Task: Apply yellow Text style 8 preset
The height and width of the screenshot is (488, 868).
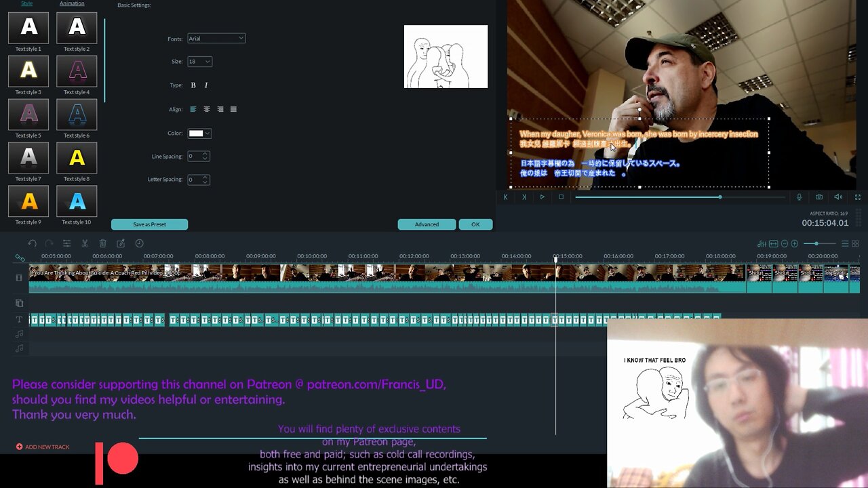Action: point(77,158)
